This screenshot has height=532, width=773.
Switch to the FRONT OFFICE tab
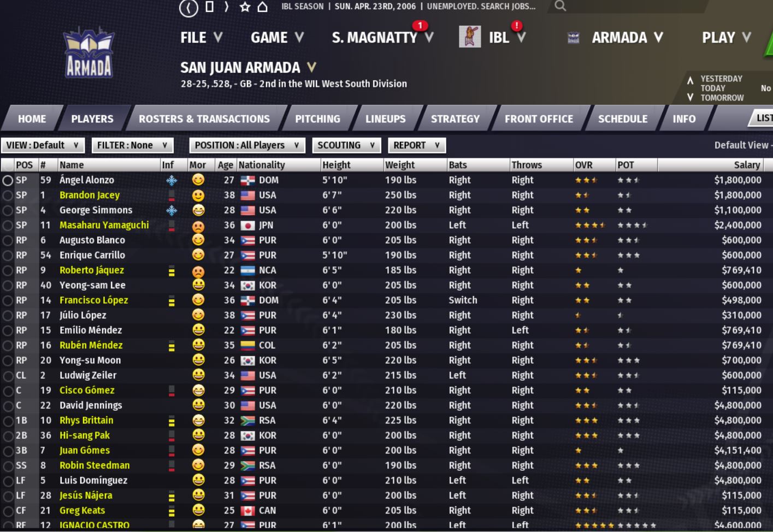539,119
